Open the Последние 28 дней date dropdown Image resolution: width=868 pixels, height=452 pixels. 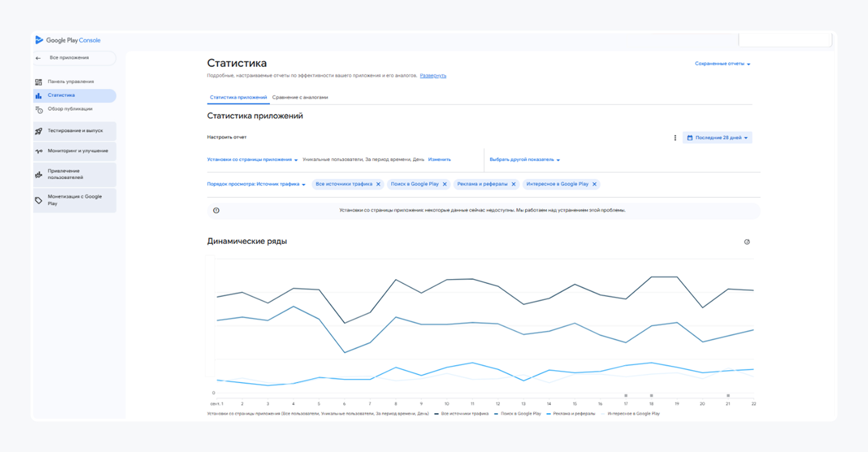pyautogui.click(x=717, y=138)
